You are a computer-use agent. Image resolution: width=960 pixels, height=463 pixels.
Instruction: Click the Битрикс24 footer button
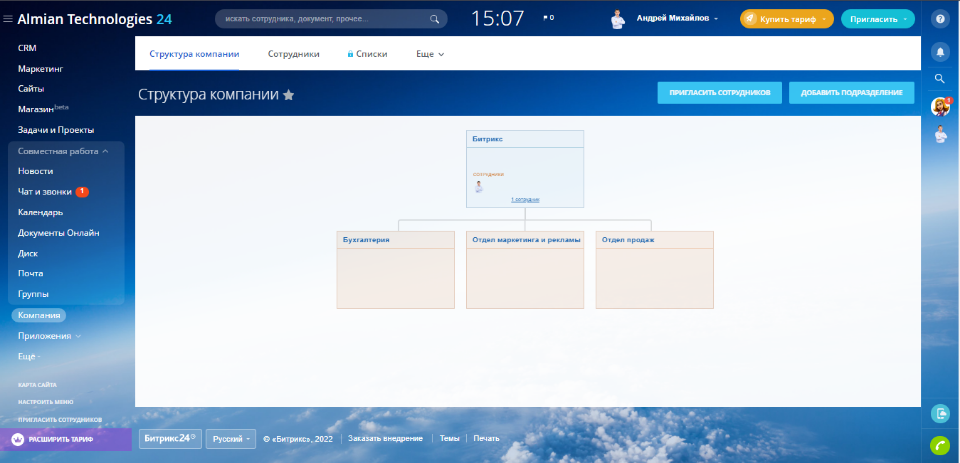[x=170, y=439]
